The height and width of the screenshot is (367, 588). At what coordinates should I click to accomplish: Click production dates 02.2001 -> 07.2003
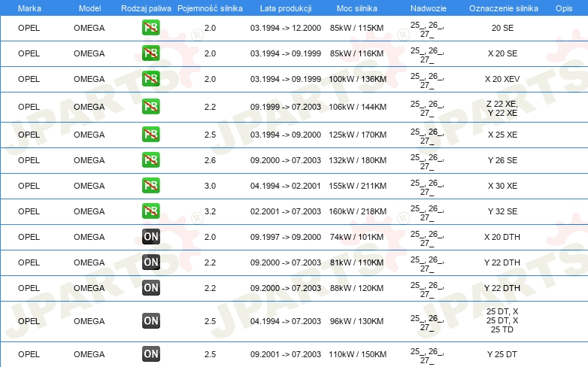tap(286, 211)
